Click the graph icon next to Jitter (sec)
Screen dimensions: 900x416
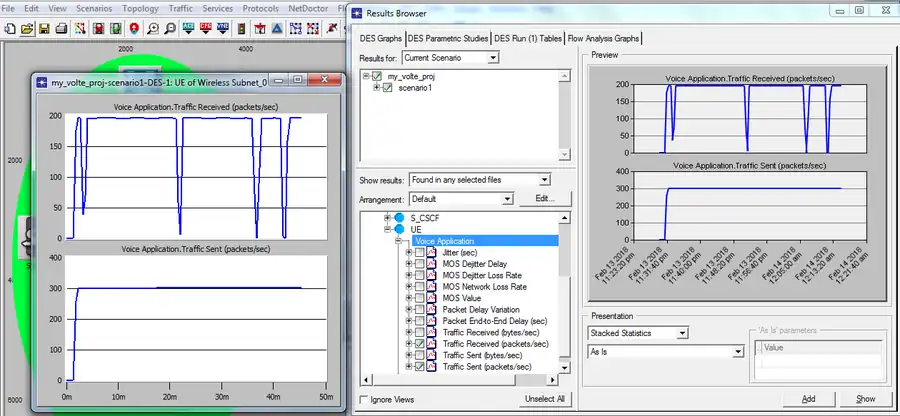tap(432, 252)
